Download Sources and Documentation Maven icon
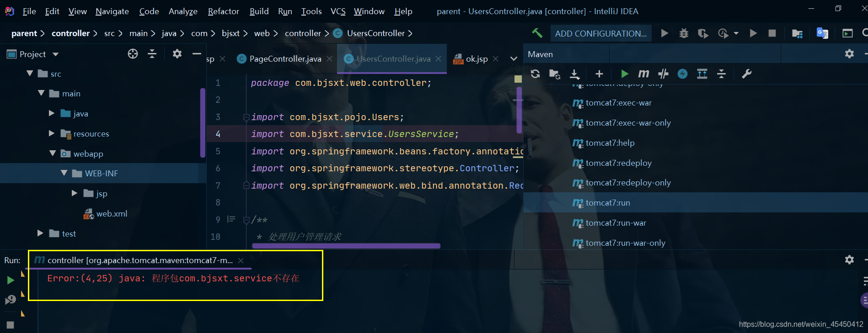 point(575,74)
